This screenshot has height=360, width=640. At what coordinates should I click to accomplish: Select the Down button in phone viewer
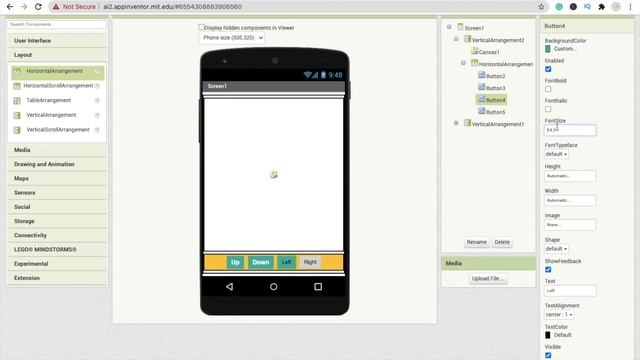(x=260, y=262)
